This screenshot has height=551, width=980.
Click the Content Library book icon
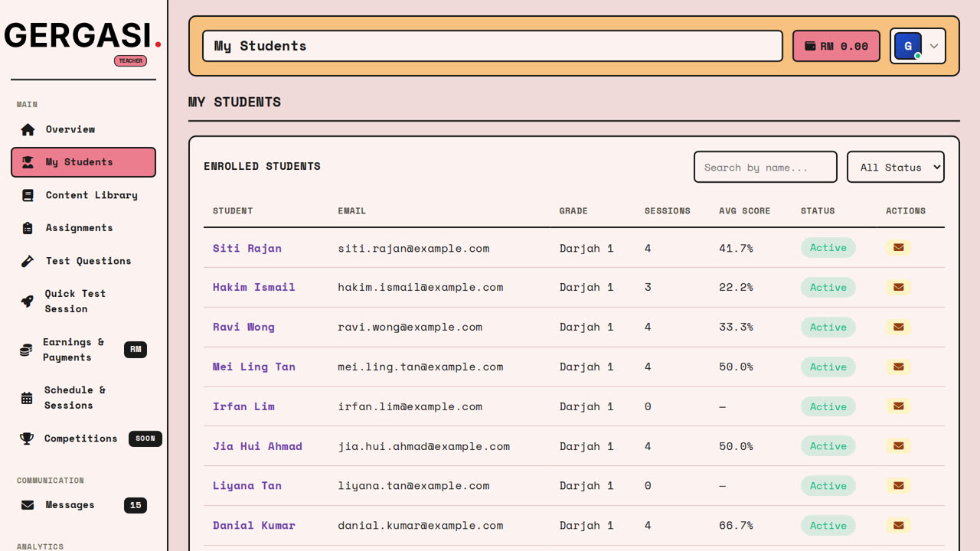coord(28,195)
